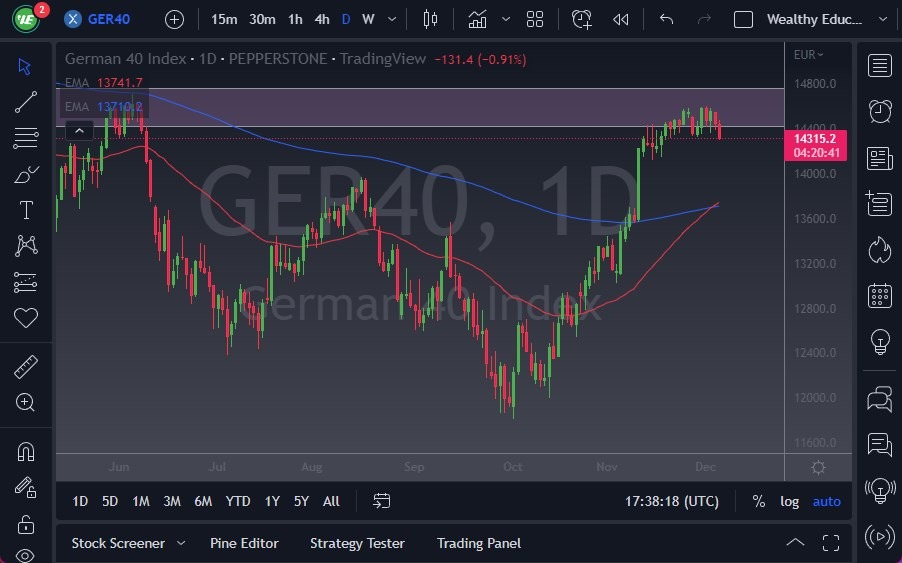Toggle stay in drawing mode
The height and width of the screenshot is (563, 902).
click(x=25, y=488)
